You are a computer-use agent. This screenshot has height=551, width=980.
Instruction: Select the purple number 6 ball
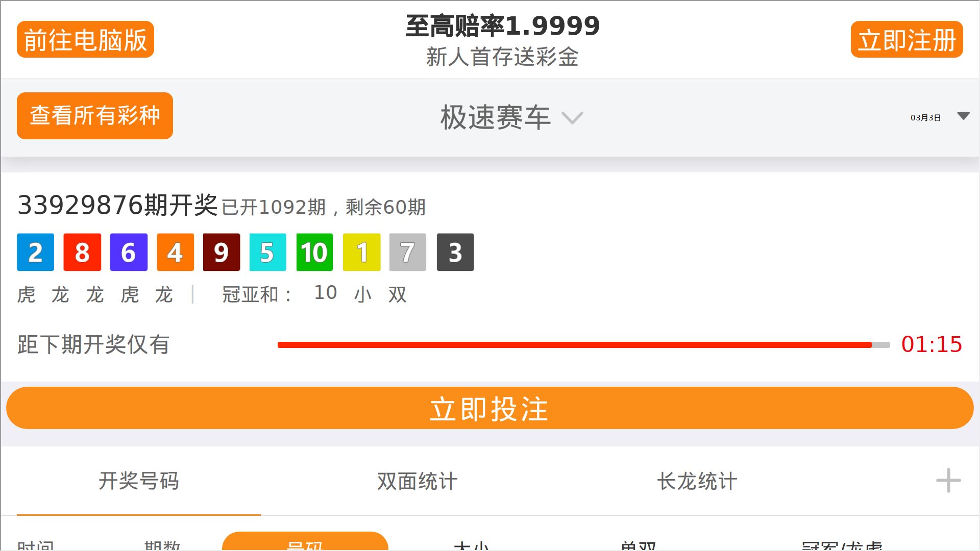point(129,252)
